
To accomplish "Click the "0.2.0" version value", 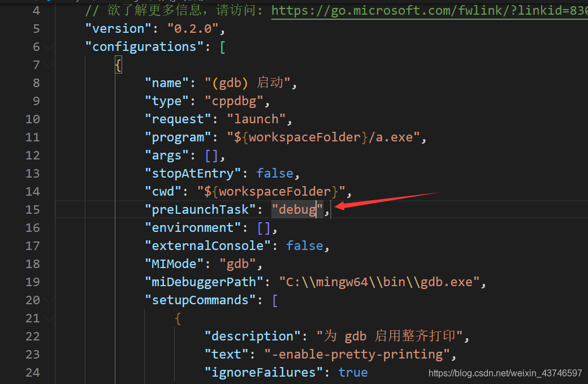I will (193, 29).
